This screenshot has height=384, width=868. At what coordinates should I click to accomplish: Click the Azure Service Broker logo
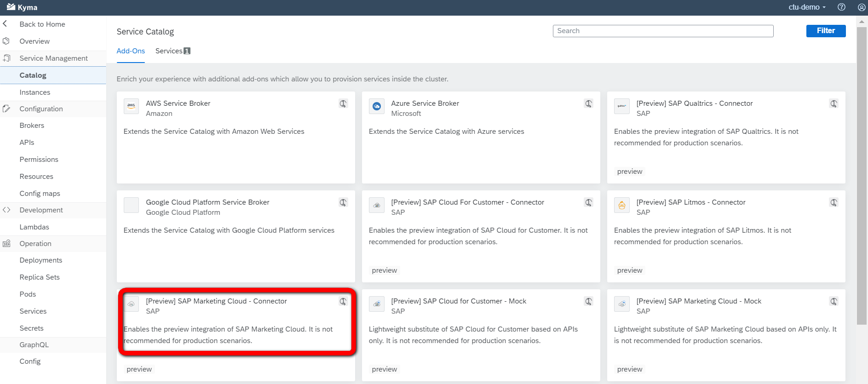[376, 106]
